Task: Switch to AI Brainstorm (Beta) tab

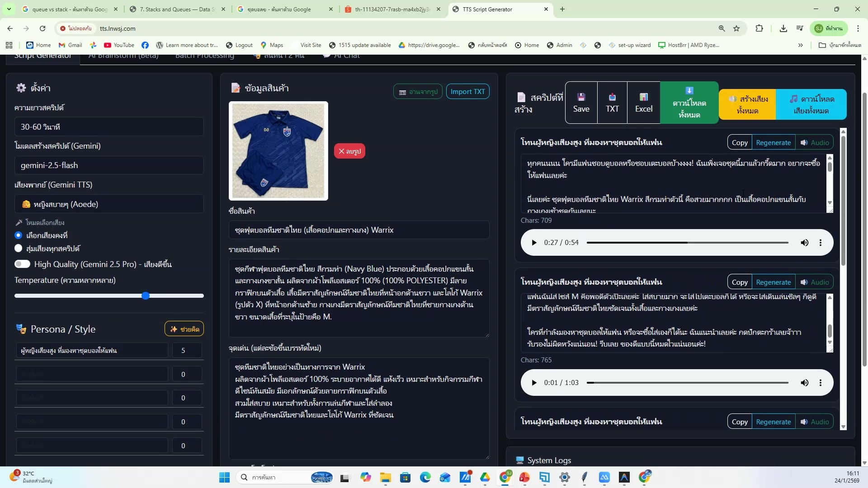Action: pos(123,55)
